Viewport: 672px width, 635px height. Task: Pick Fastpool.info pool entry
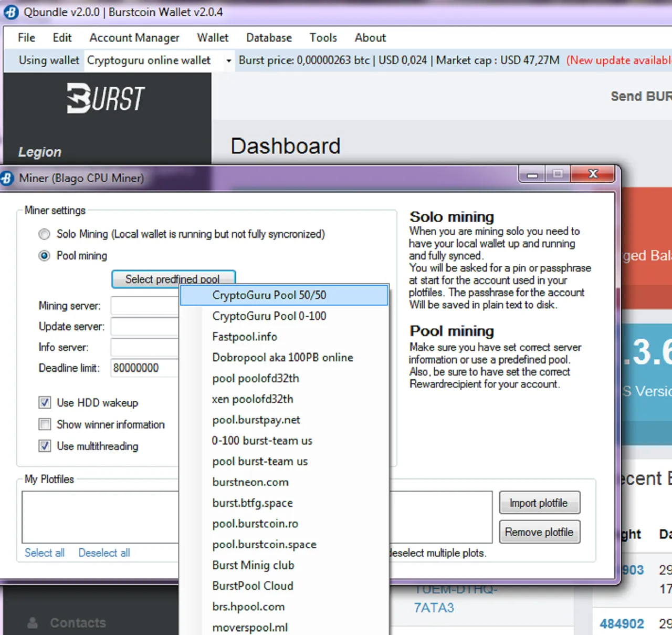[x=284, y=337]
